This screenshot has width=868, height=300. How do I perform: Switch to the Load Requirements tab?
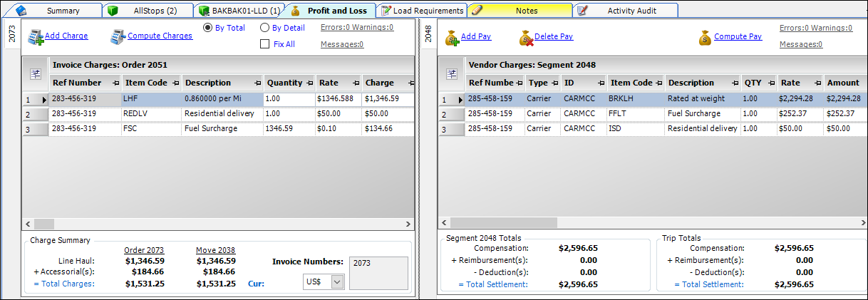coord(422,11)
